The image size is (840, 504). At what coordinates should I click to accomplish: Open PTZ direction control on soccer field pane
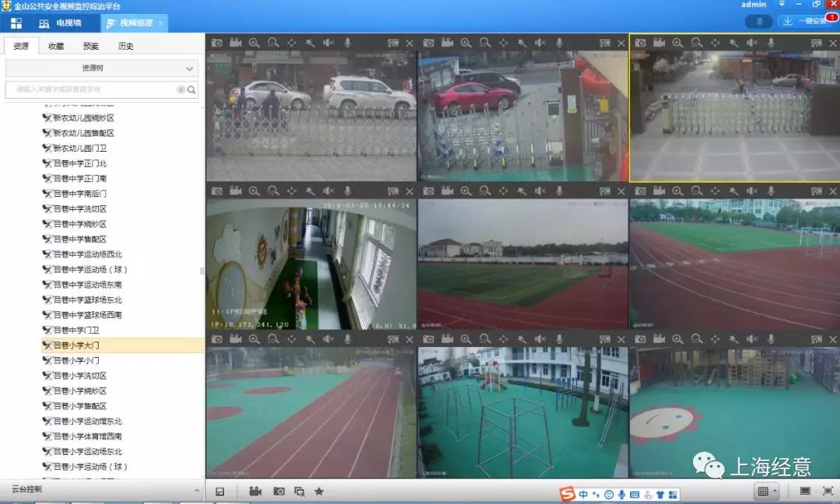pyautogui.click(x=503, y=191)
